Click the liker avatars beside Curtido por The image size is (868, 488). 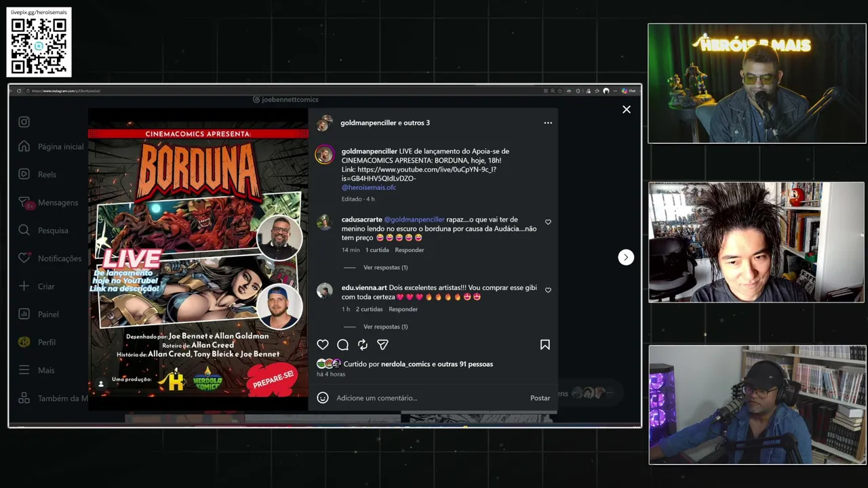click(329, 364)
